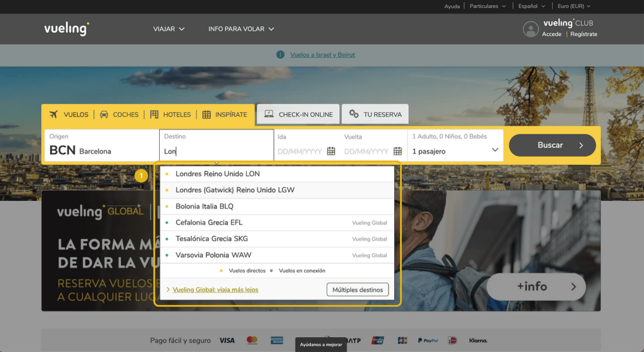Click the info icon beside Vuelos a Israel

pos(281,55)
